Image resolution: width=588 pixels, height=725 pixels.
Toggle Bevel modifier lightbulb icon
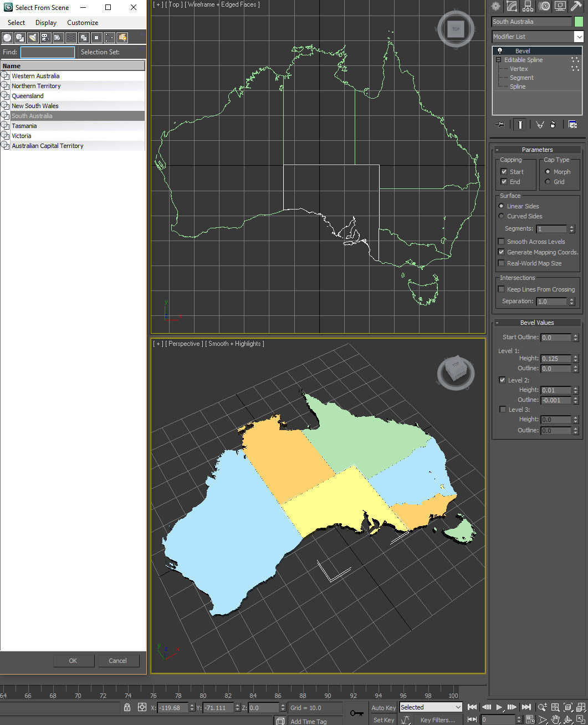coord(500,51)
